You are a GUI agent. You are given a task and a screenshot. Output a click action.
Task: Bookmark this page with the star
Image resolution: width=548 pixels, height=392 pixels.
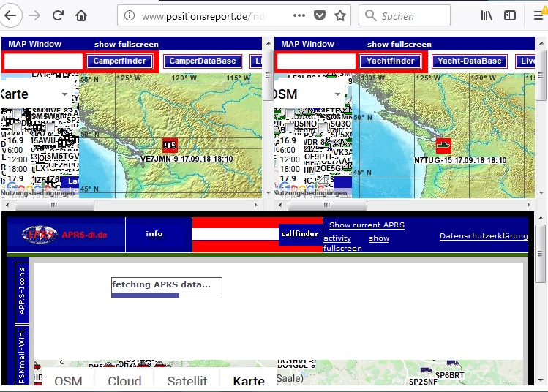(340, 15)
